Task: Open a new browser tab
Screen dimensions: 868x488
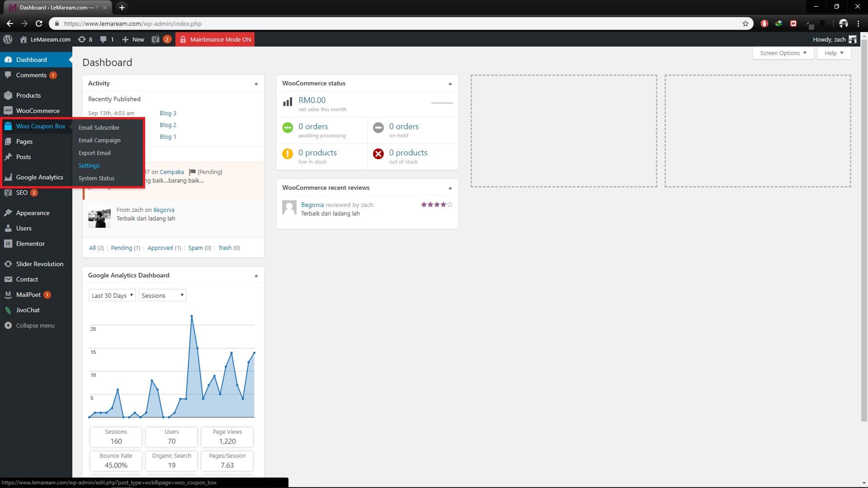Action: pos(122,7)
